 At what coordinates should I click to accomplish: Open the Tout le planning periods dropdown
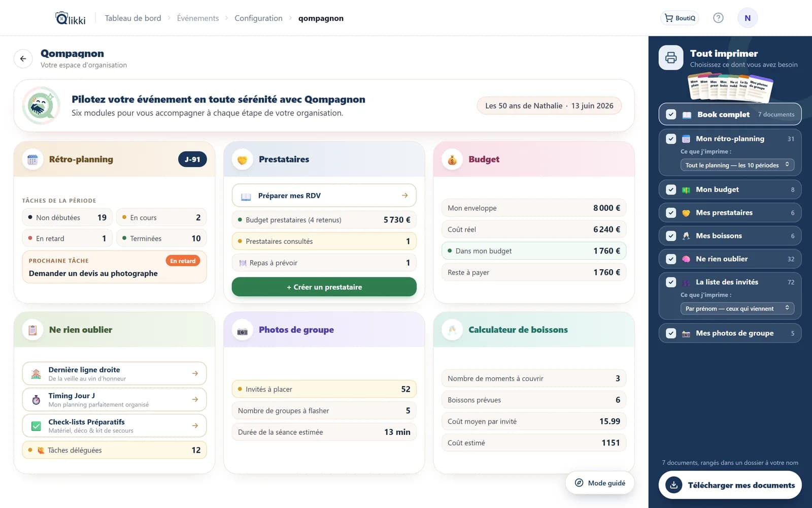737,165
